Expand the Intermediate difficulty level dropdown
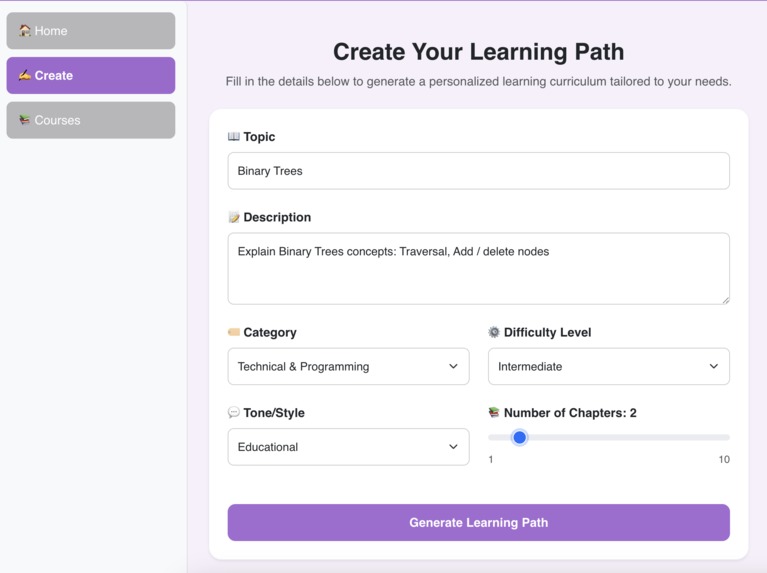The width and height of the screenshot is (767, 573). point(609,367)
